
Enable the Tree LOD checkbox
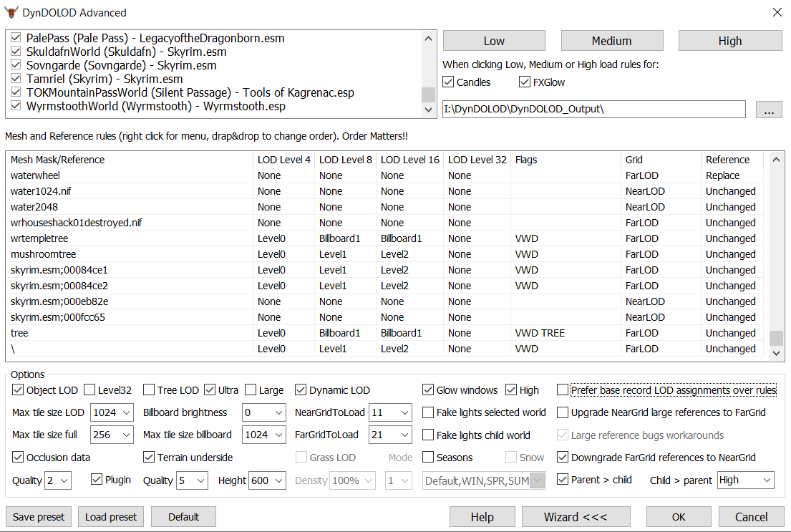pyautogui.click(x=149, y=390)
